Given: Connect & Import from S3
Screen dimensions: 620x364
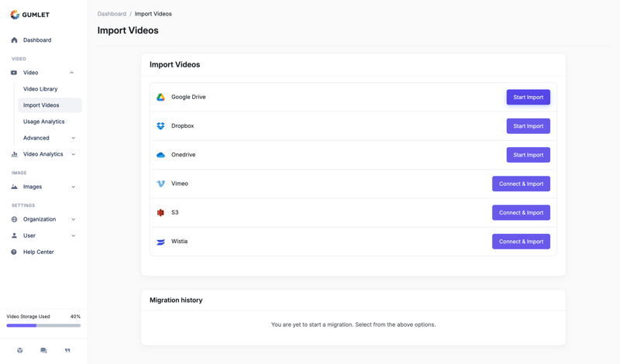Looking at the screenshot, I should (521, 213).
